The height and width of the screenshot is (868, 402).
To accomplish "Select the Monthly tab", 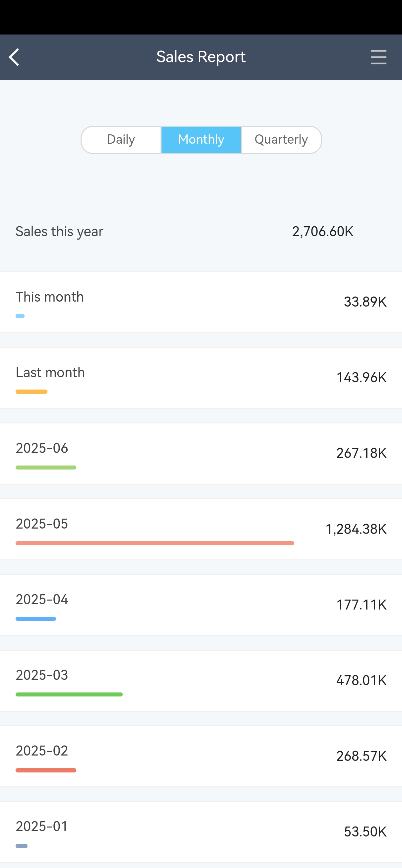I will (x=201, y=139).
